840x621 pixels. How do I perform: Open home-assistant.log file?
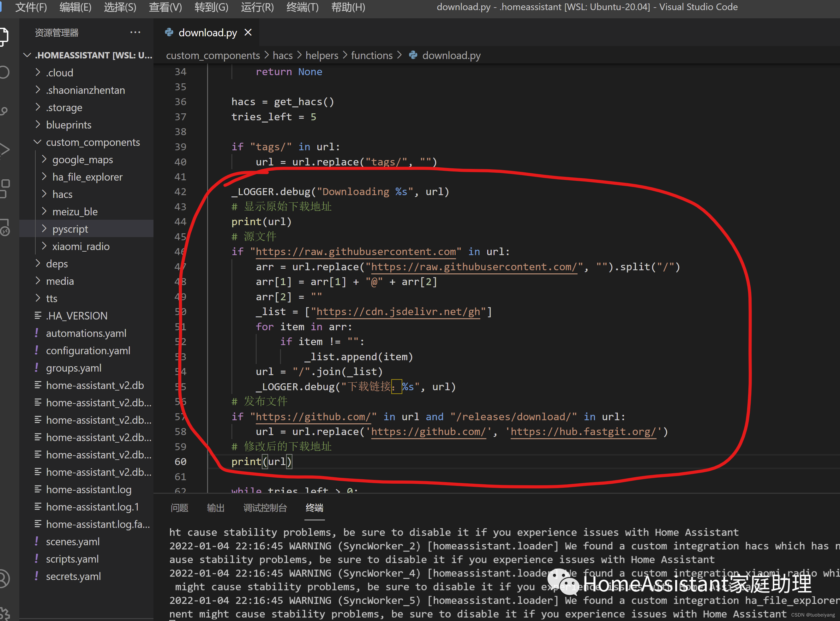pyautogui.click(x=87, y=489)
